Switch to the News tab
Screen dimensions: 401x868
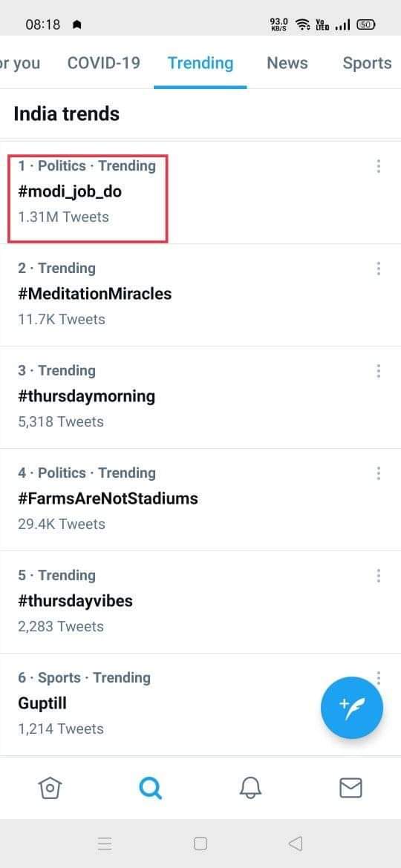(x=287, y=63)
